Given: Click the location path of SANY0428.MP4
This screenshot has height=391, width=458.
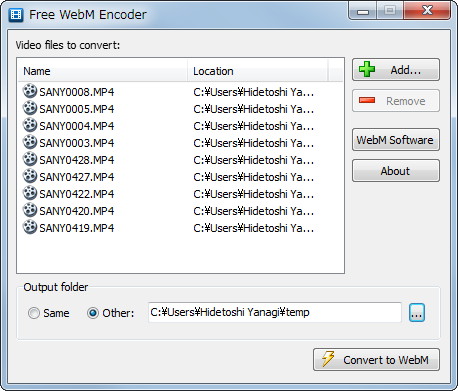Looking at the screenshot, I should (x=253, y=160).
